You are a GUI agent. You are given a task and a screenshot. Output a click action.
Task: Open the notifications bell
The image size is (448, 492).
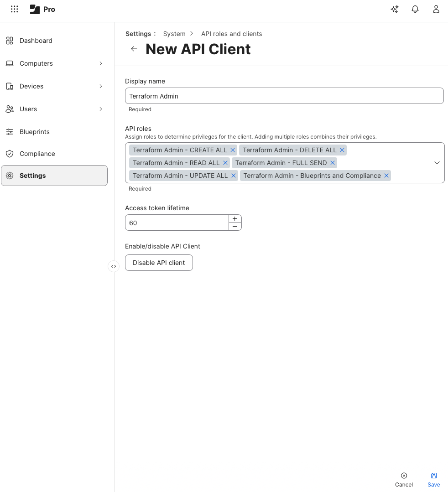click(415, 9)
